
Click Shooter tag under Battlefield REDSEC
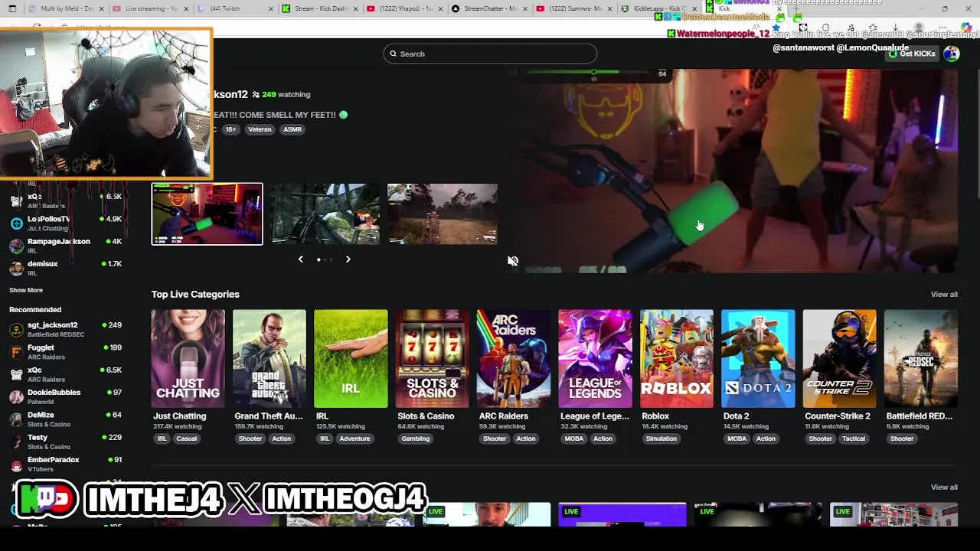(902, 439)
